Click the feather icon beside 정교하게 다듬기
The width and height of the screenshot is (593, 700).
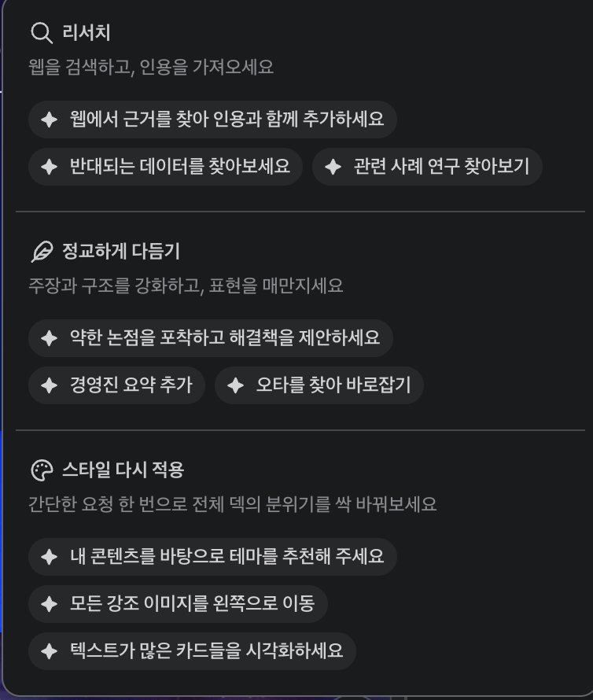tap(41, 252)
